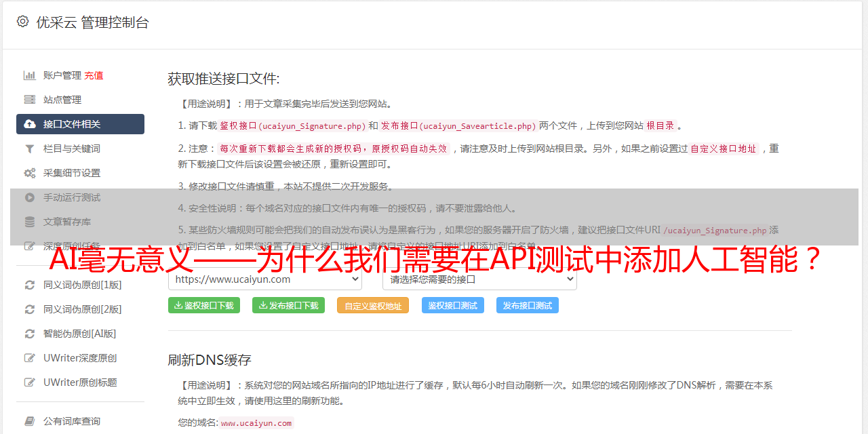Open UWriter原创标题 menu item
Viewport: 868px width, 434px height.
pyautogui.click(x=80, y=382)
